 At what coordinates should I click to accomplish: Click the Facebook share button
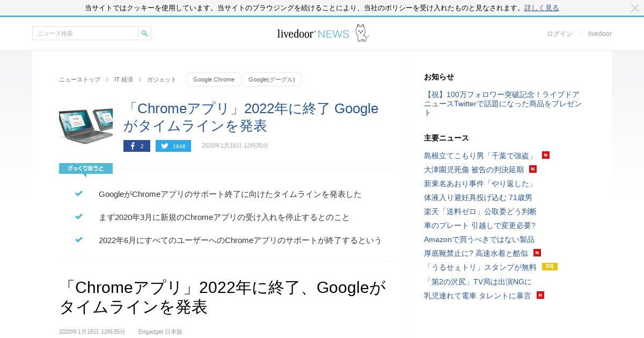point(137,146)
